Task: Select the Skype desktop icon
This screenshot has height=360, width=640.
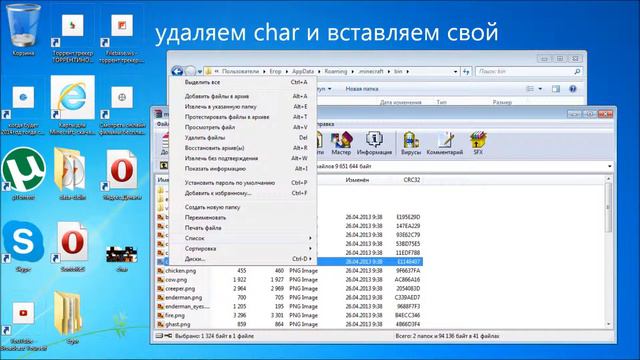Action: click(x=23, y=246)
